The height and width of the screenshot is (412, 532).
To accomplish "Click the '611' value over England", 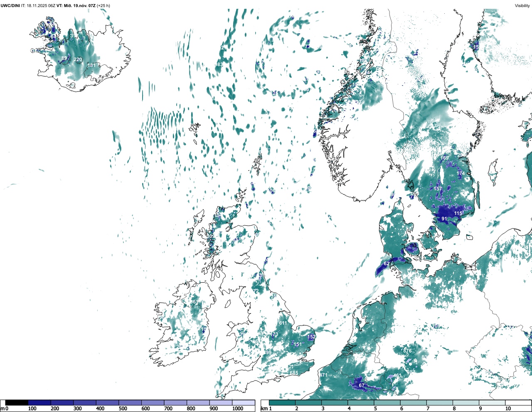I will 283,323.
